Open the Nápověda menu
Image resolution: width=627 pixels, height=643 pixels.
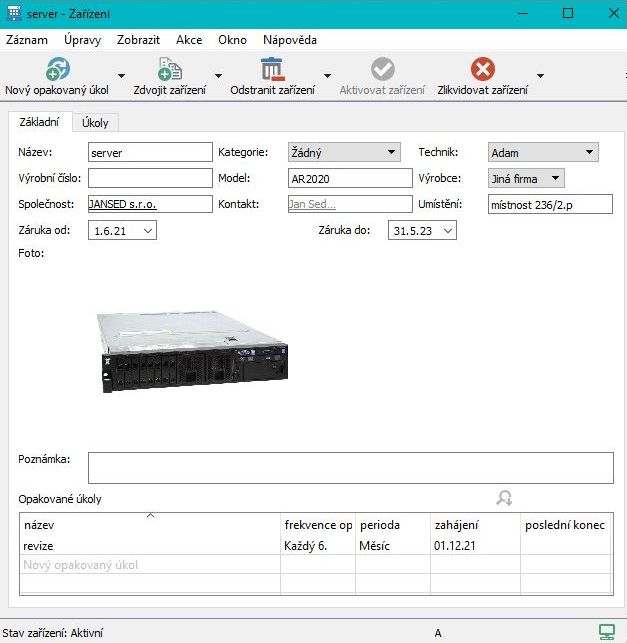290,40
